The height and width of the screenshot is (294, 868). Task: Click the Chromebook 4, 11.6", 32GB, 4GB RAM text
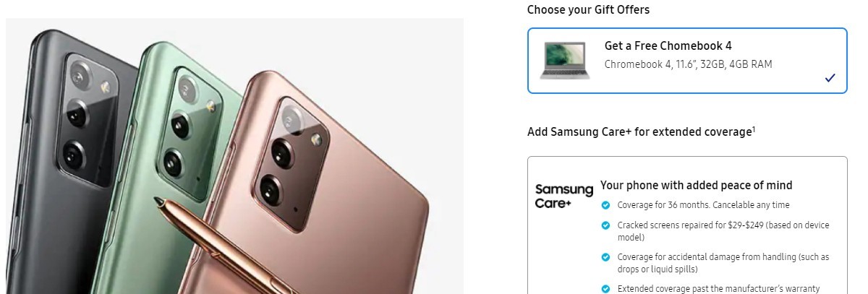(688, 64)
